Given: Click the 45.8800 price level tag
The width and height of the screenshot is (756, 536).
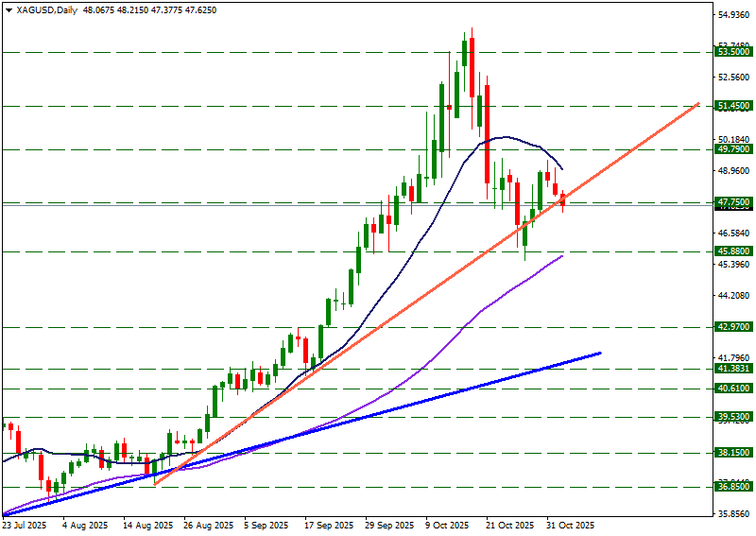Looking at the screenshot, I should click(x=733, y=251).
